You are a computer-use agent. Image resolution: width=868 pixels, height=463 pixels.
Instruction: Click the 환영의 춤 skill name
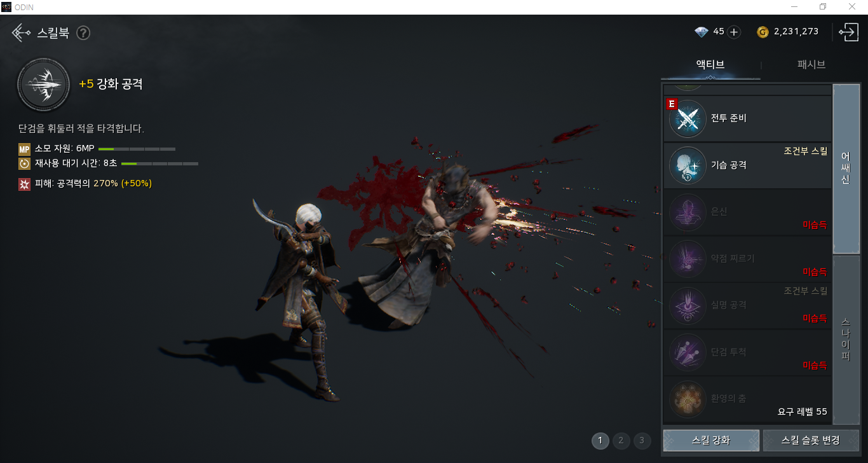[x=729, y=398]
